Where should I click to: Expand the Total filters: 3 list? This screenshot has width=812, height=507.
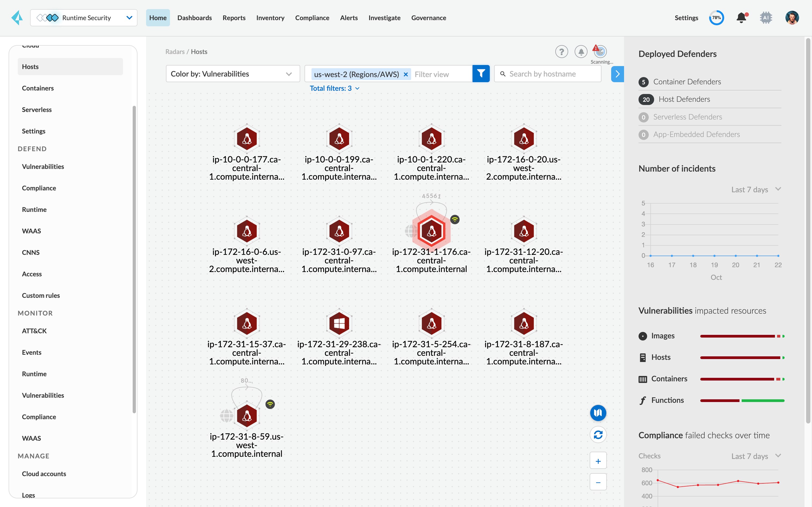point(334,88)
